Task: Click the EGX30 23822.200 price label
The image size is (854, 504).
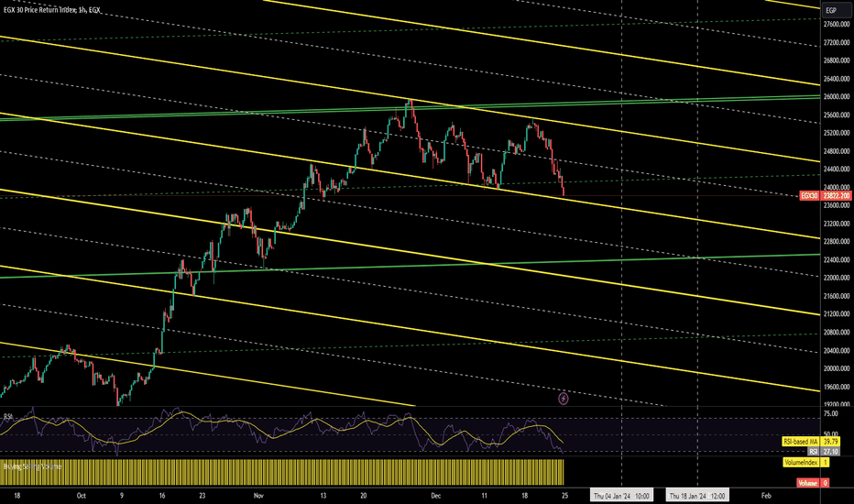Action: tap(825, 195)
